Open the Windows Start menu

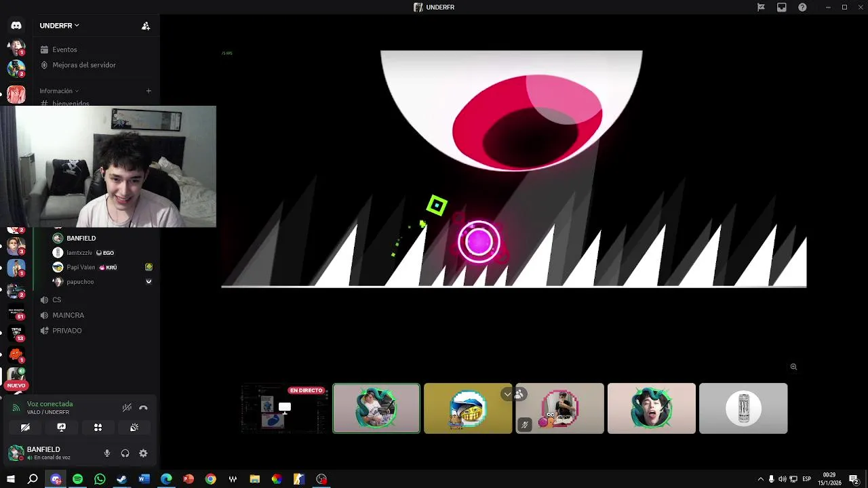click(10, 479)
